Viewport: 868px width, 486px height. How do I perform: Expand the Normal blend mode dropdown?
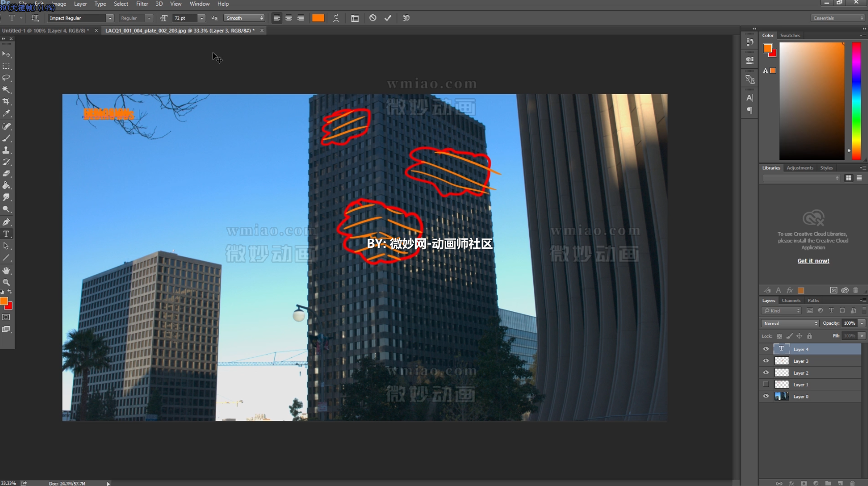coord(790,323)
